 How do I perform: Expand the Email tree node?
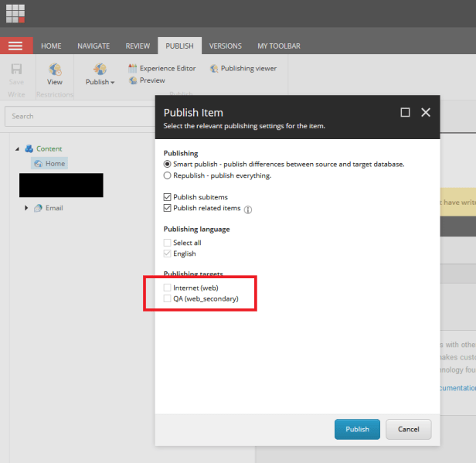pyautogui.click(x=26, y=208)
